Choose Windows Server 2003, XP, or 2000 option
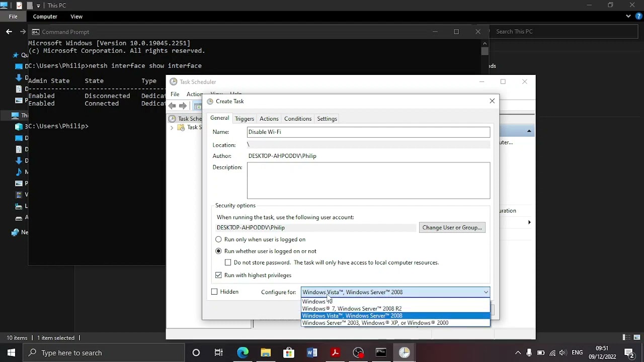Viewport: 644px width, 362px height. coord(395,323)
